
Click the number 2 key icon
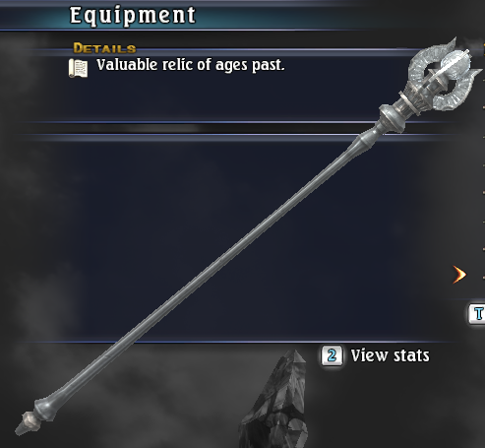pos(332,355)
